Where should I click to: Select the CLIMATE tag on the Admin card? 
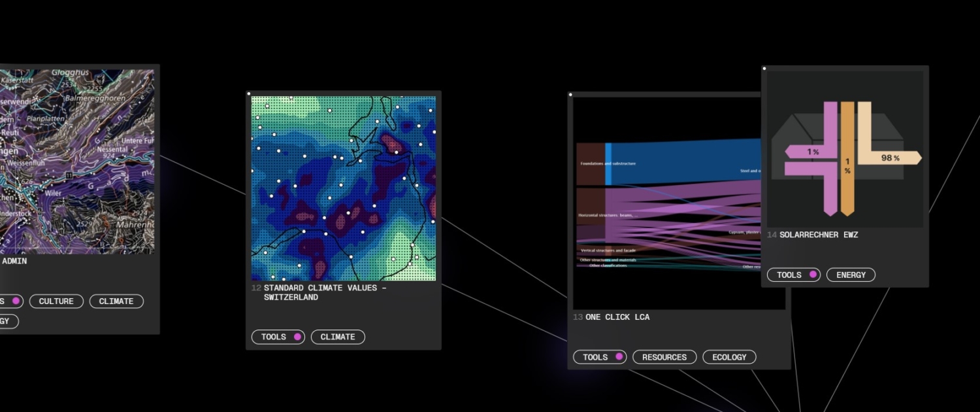point(116,301)
